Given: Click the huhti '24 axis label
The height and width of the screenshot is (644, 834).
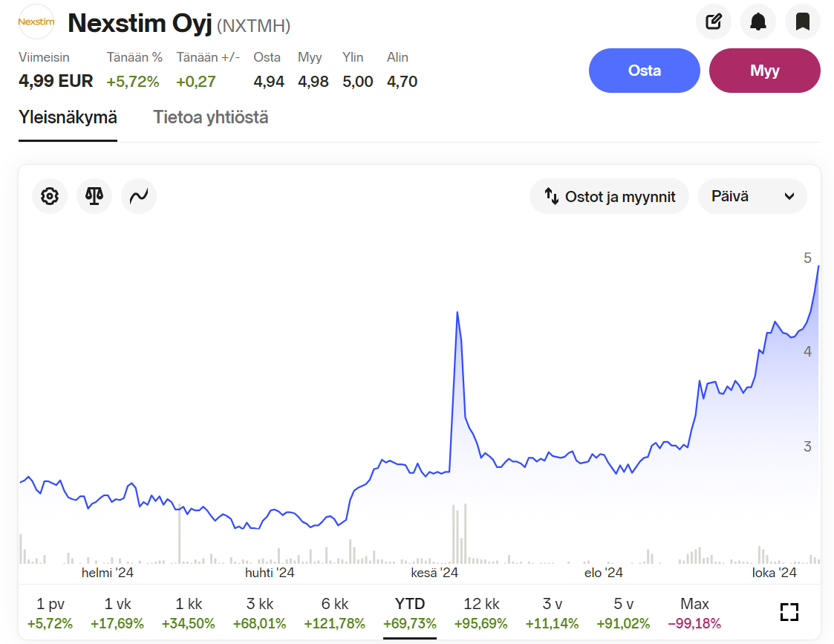Looking at the screenshot, I should pyautogui.click(x=270, y=573).
